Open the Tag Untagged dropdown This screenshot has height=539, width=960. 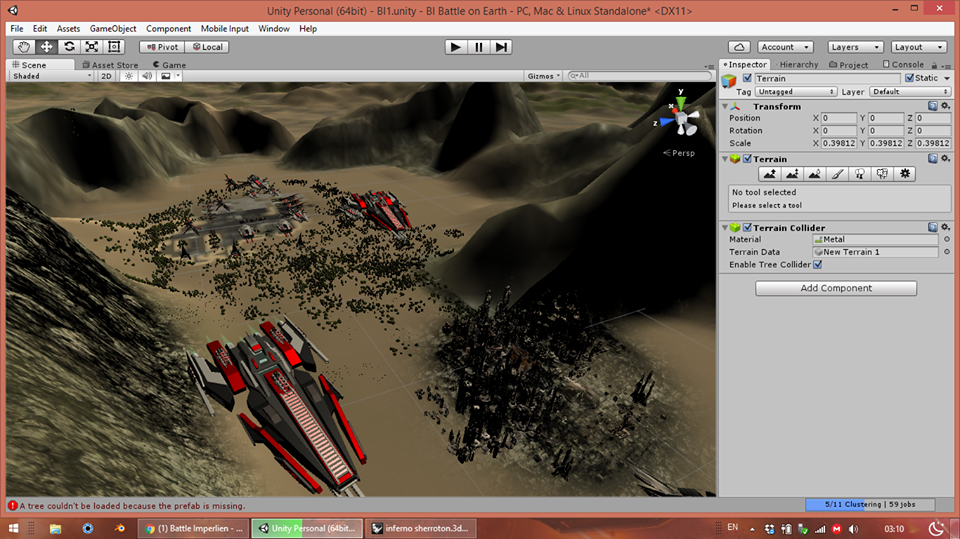(796, 91)
